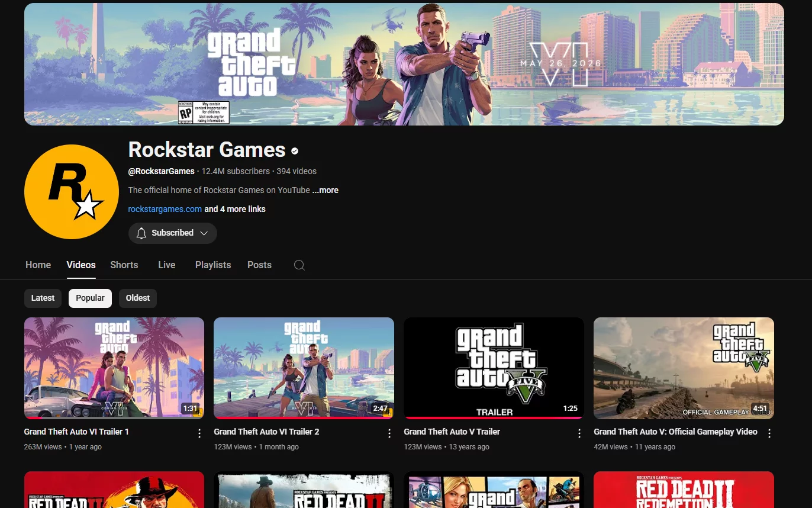Select the Videos tab
The height and width of the screenshot is (508, 812).
coord(81,265)
